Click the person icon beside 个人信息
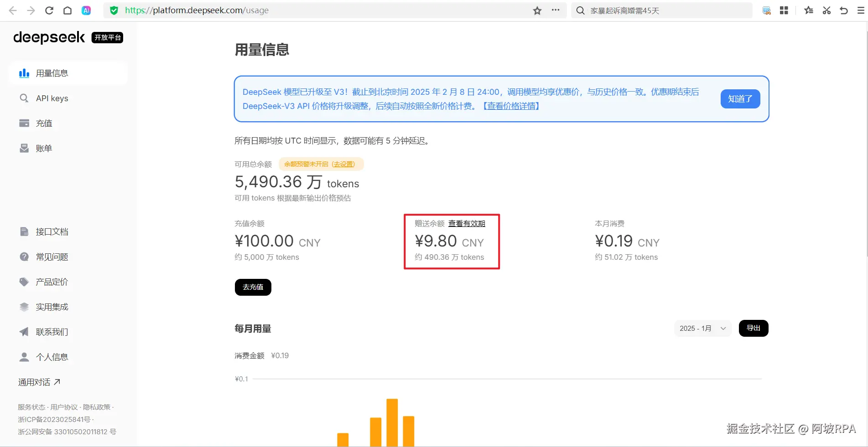The height and width of the screenshot is (447, 868). pyautogui.click(x=24, y=357)
